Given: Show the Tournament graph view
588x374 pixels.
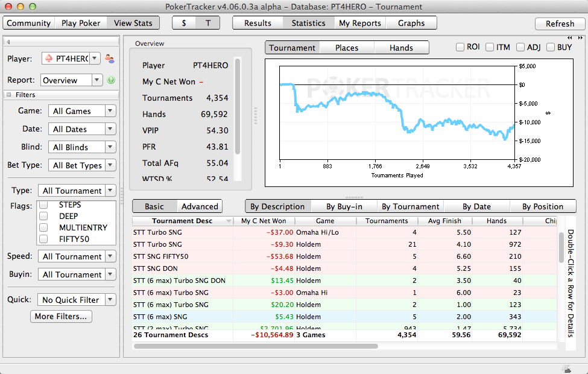Looking at the screenshot, I should coord(292,48).
